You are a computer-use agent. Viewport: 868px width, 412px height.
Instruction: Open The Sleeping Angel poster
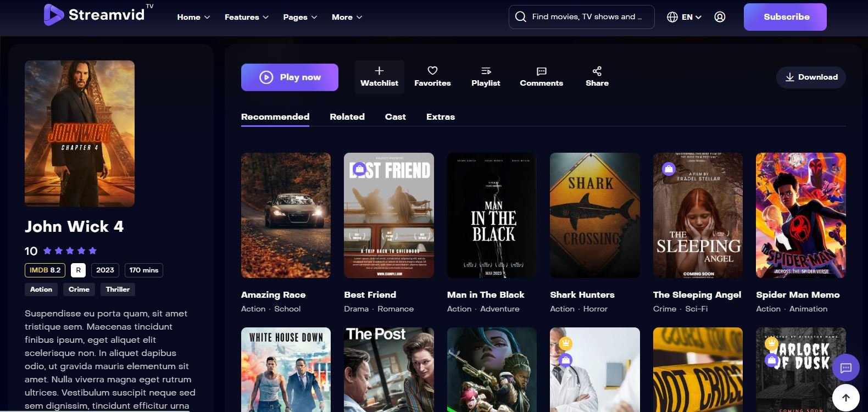pos(698,215)
